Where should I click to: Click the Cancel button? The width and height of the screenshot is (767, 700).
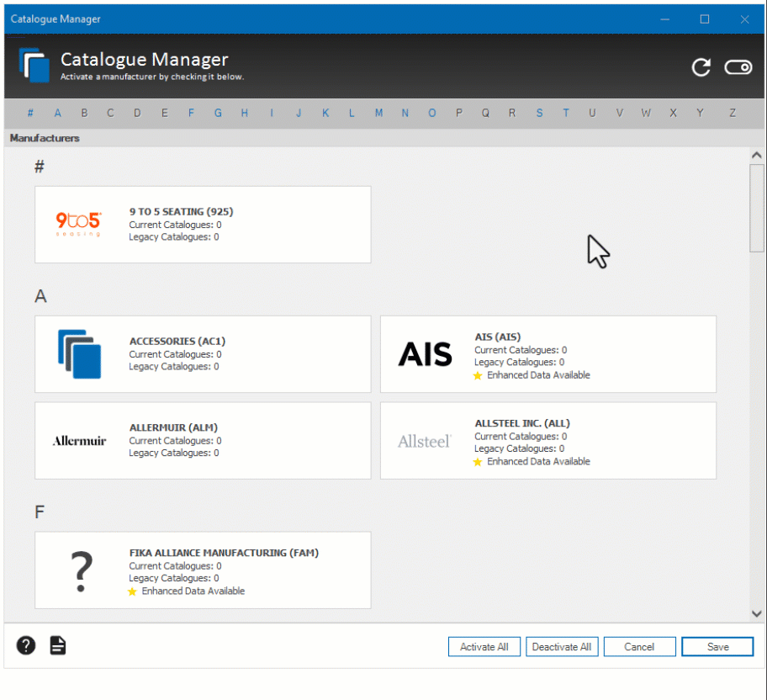(639, 647)
